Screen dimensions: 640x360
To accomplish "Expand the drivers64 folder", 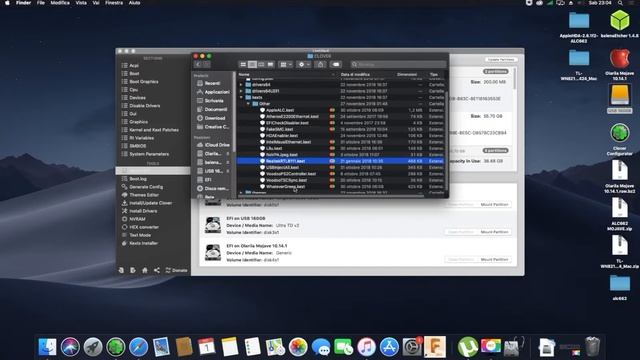I will 241,85.
